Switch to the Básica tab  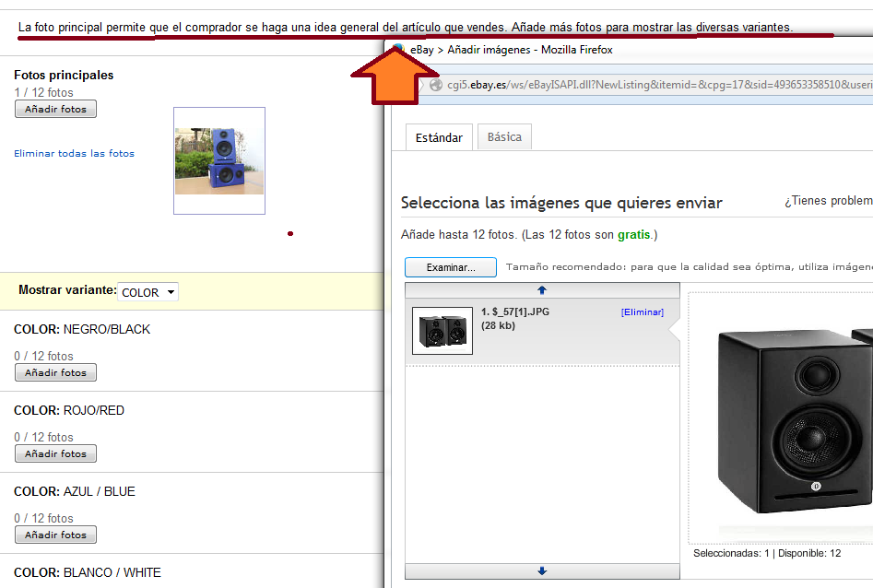tap(504, 137)
